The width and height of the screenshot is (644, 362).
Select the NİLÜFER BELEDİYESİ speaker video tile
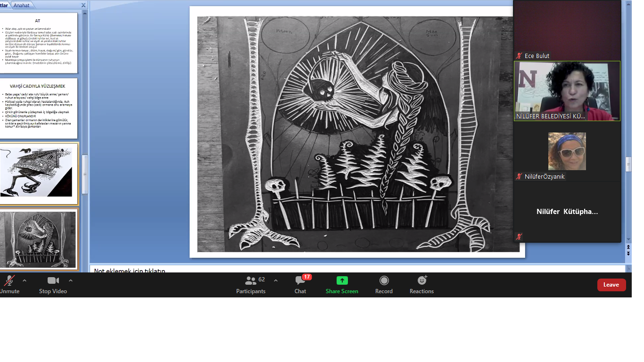click(567, 91)
